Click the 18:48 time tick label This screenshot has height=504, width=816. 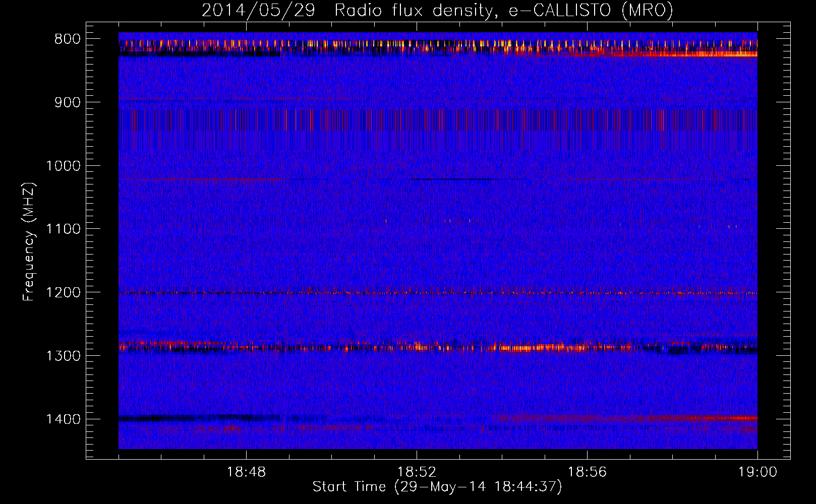click(247, 472)
